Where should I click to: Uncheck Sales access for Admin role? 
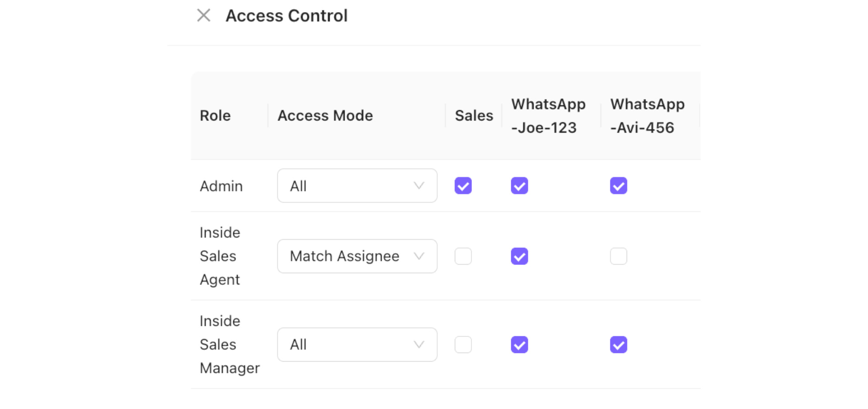click(463, 186)
